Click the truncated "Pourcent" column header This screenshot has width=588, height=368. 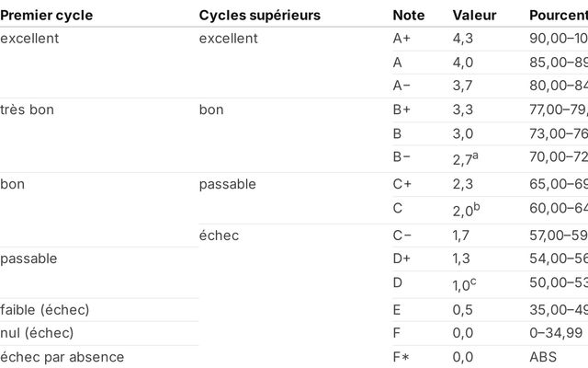(x=558, y=16)
